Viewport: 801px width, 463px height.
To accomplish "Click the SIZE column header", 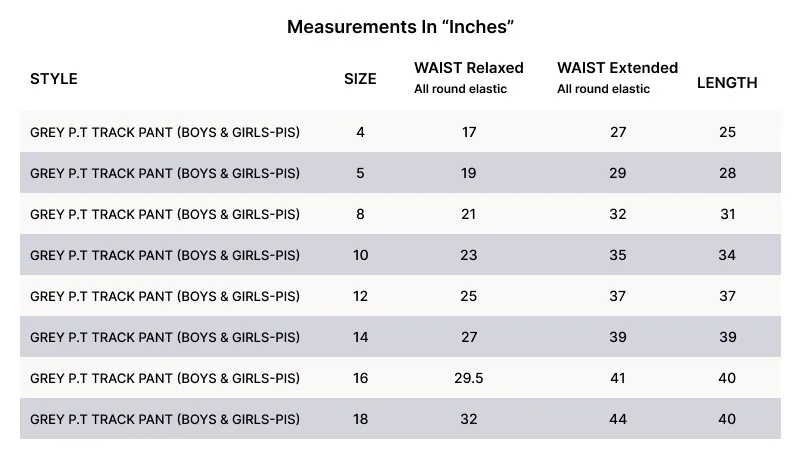I will point(360,79).
